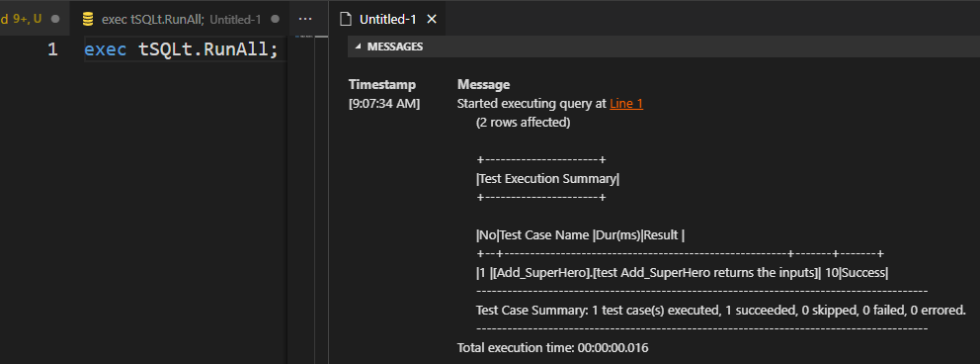The width and height of the screenshot is (980, 364).
Task: Click unsaved dot on the 9+, U tab
Action: pyautogui.click(x=55, y=19)
